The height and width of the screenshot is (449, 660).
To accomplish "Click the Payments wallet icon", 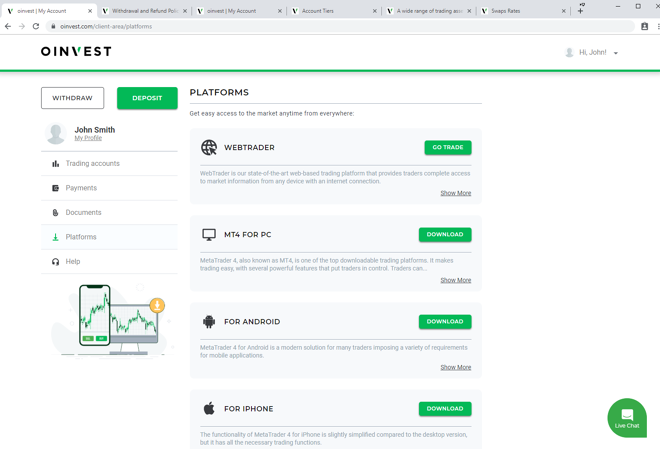I will (56, 188).
